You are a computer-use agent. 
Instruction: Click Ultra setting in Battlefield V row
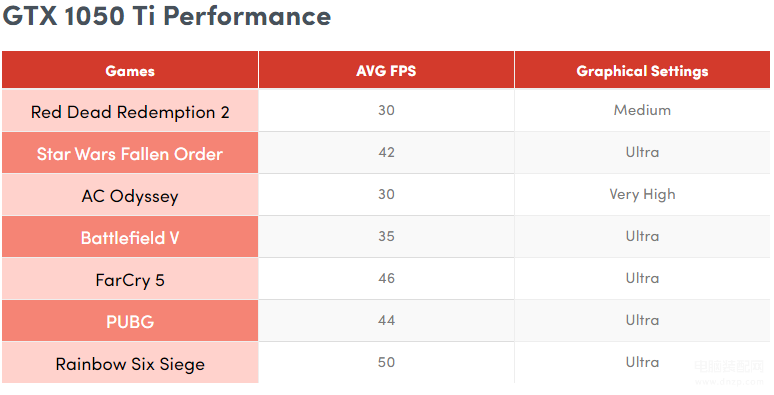pyautogui.click(x=642, y=236)
